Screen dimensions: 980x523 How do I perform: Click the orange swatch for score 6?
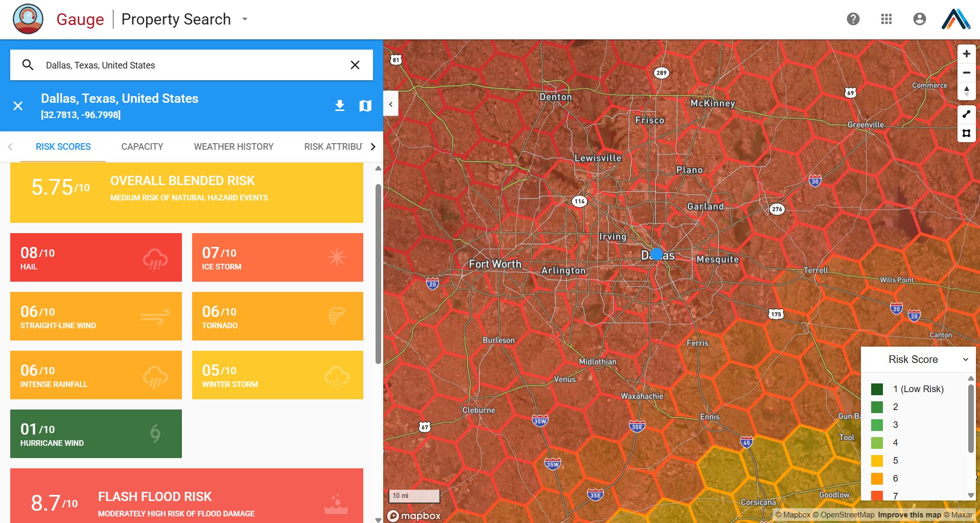[x=877, y=479]
